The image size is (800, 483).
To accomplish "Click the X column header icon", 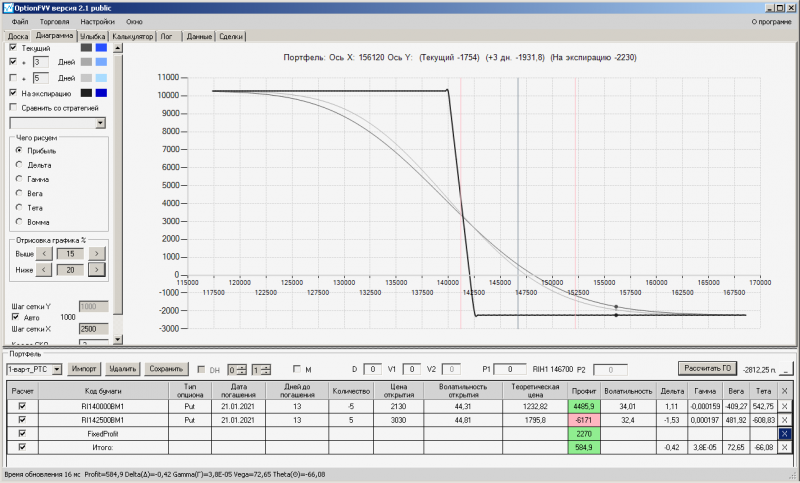I will tap(784, 391).
